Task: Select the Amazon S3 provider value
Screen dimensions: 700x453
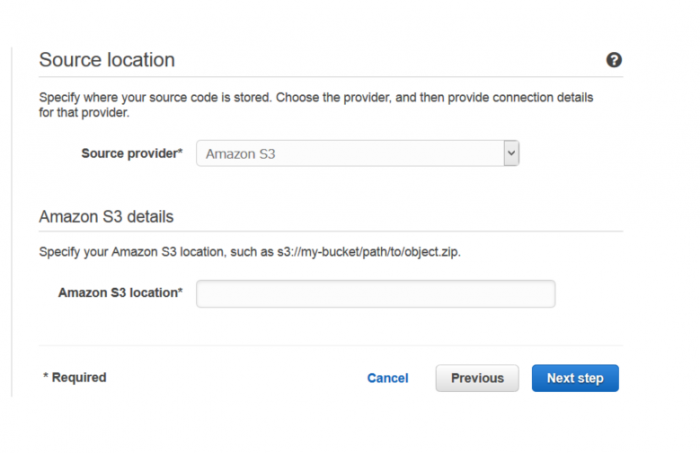Action: point(240,154)
